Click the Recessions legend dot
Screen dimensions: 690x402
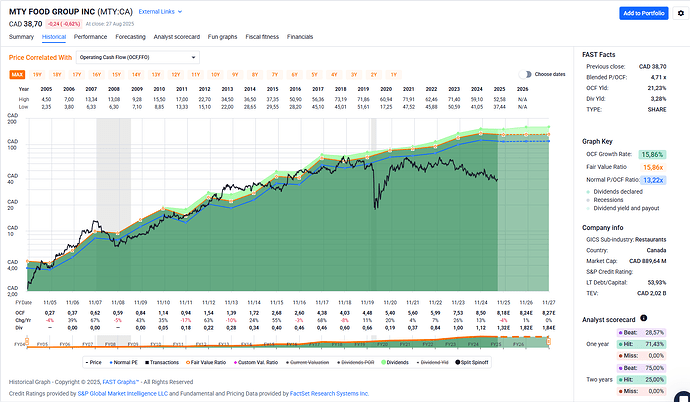click(x=588, y=200)
